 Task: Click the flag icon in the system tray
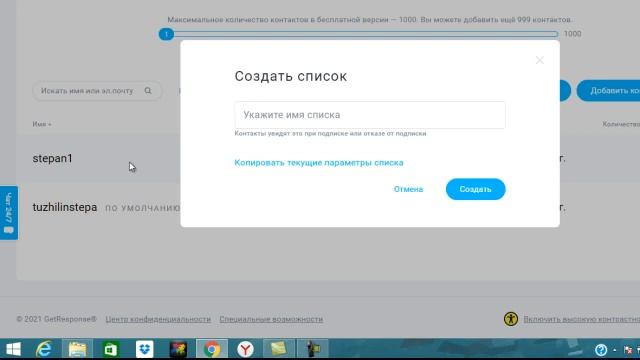pyautogui.click(x=628, y=350)
